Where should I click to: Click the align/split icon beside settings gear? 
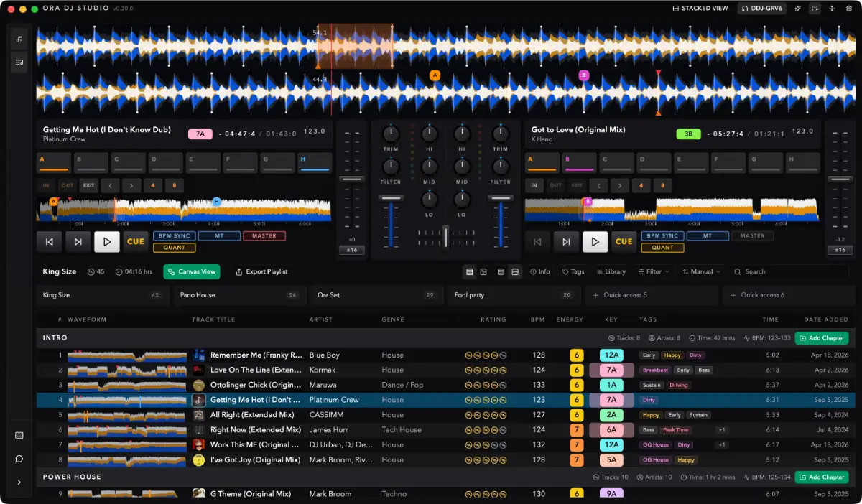tap(832, 9)
